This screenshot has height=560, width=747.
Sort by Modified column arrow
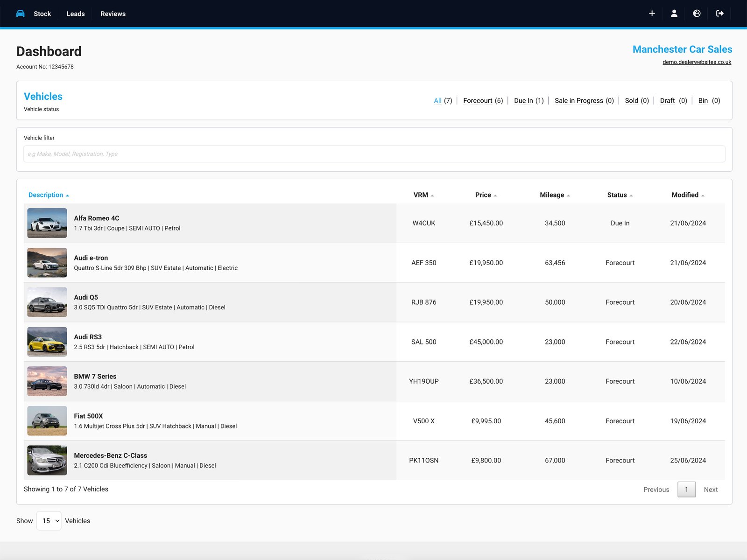click(x=703, y=196)
